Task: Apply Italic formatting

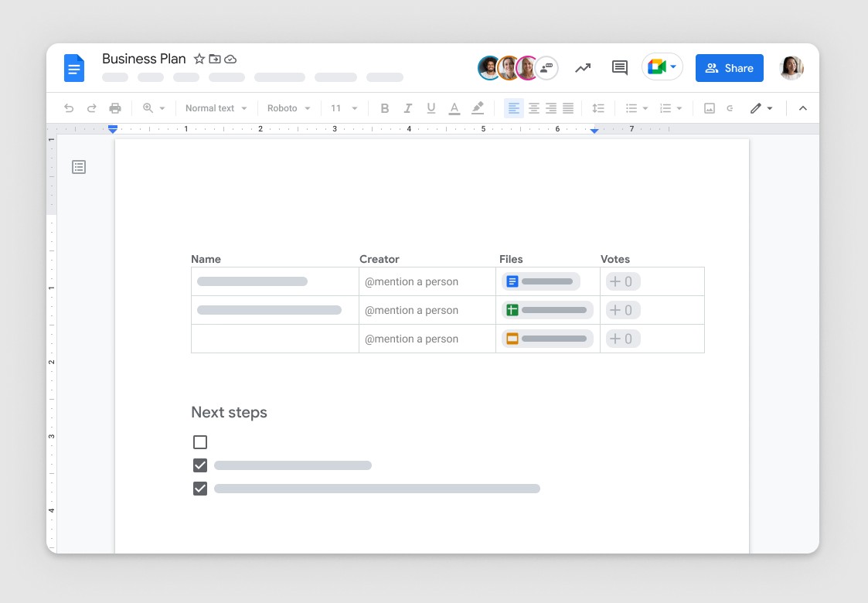Action: 408,108
